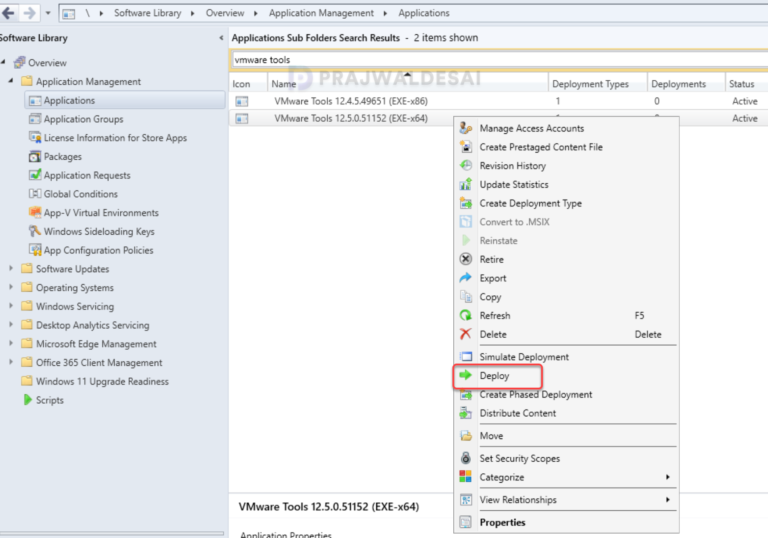Click the Revision History clock icon
Viewport: 768px width, 538px height.
coord(465,166)
